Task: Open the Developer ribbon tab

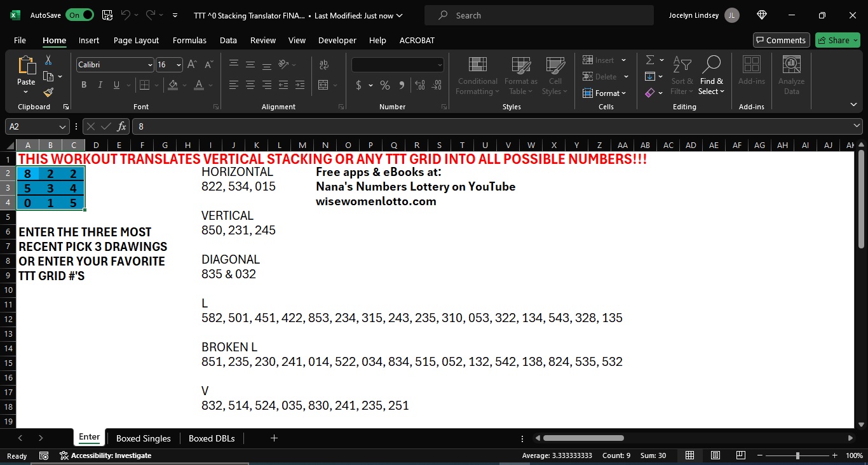Action: 337,40
